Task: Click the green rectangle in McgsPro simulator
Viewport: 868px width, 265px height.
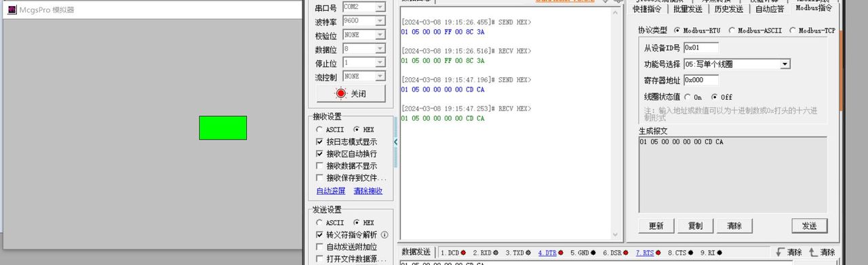Action: [x=222, y=128]
